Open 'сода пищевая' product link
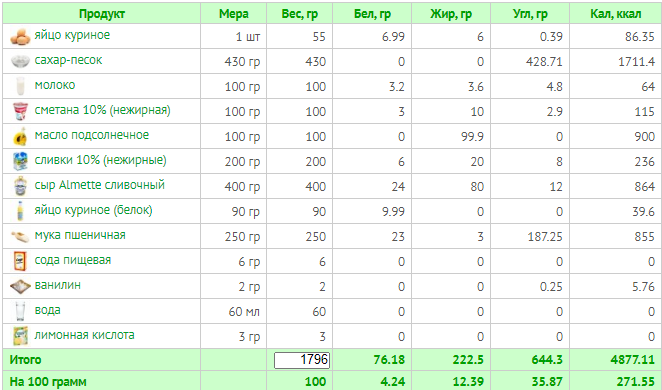662x390 pixels. point(73,260)
